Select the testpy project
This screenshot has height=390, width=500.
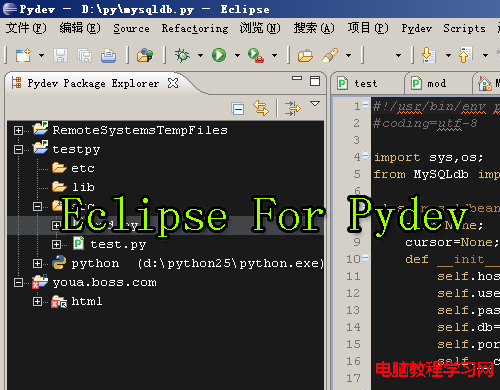coord(76,149)
